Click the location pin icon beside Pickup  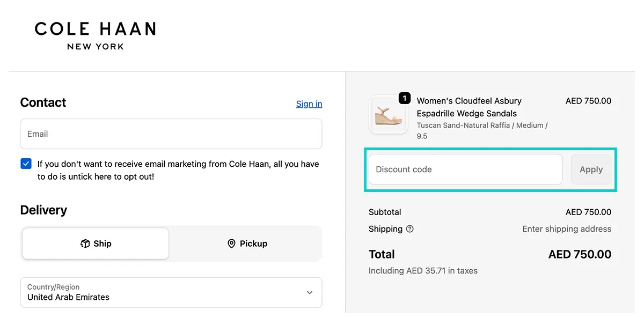click(x=231, y=244)
